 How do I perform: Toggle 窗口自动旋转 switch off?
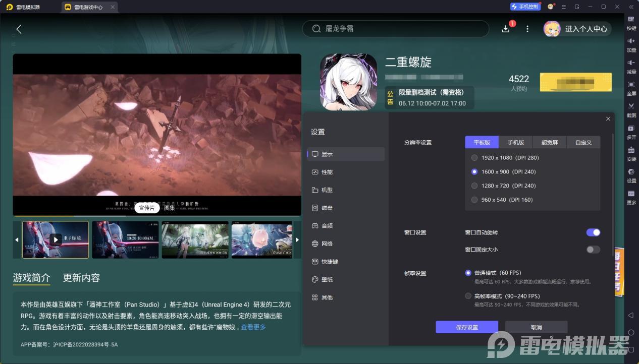[x=593, y=232]
